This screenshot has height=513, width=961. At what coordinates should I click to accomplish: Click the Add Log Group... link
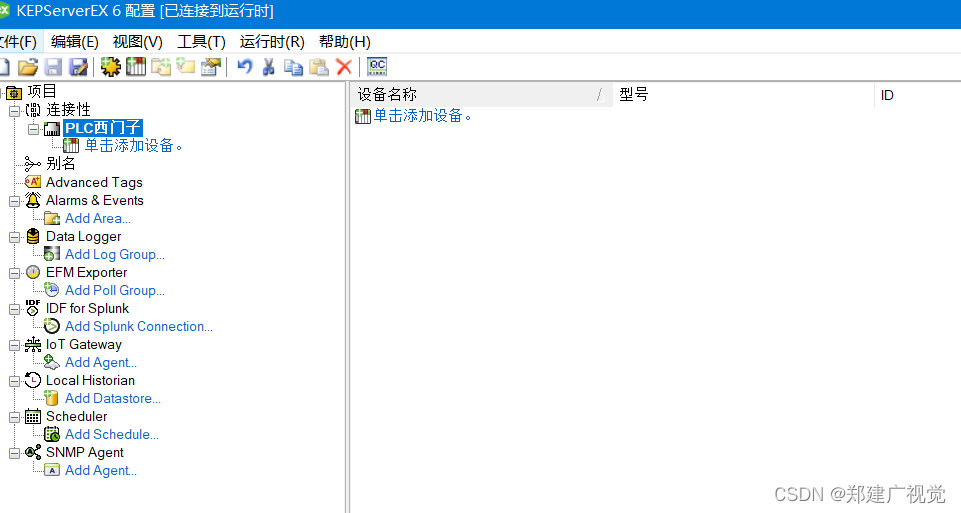[x=115, y=254]
